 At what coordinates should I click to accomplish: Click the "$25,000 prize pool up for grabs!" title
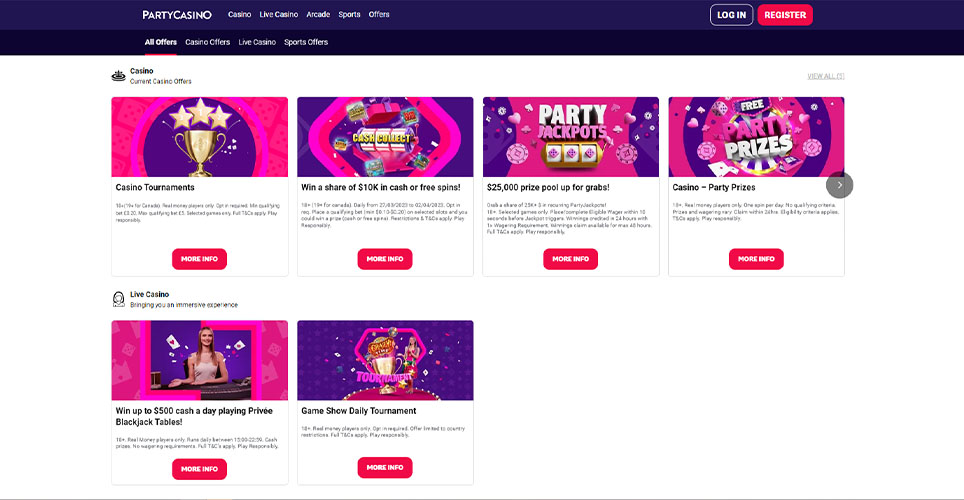click(x=548, y=188)
